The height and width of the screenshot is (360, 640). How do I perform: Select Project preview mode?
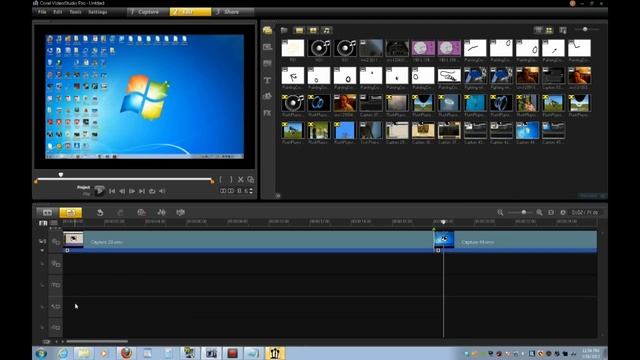[x=83, y=187]
